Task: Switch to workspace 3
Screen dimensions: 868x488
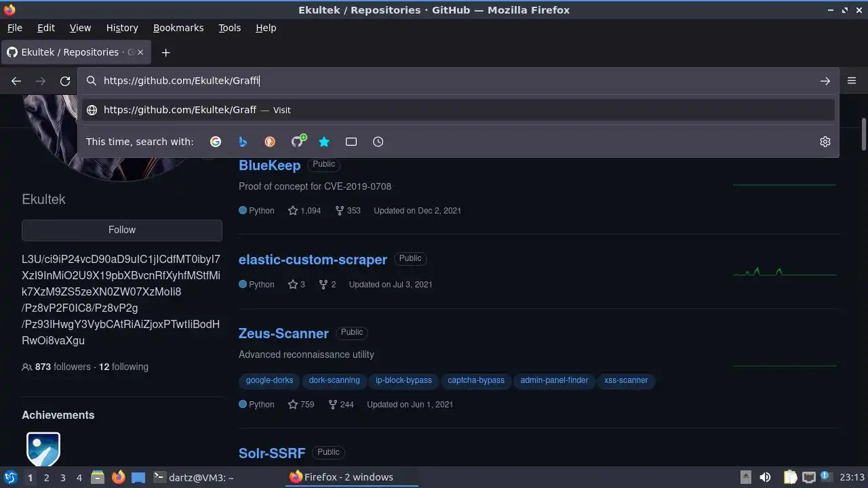Action: pos(62,477)
